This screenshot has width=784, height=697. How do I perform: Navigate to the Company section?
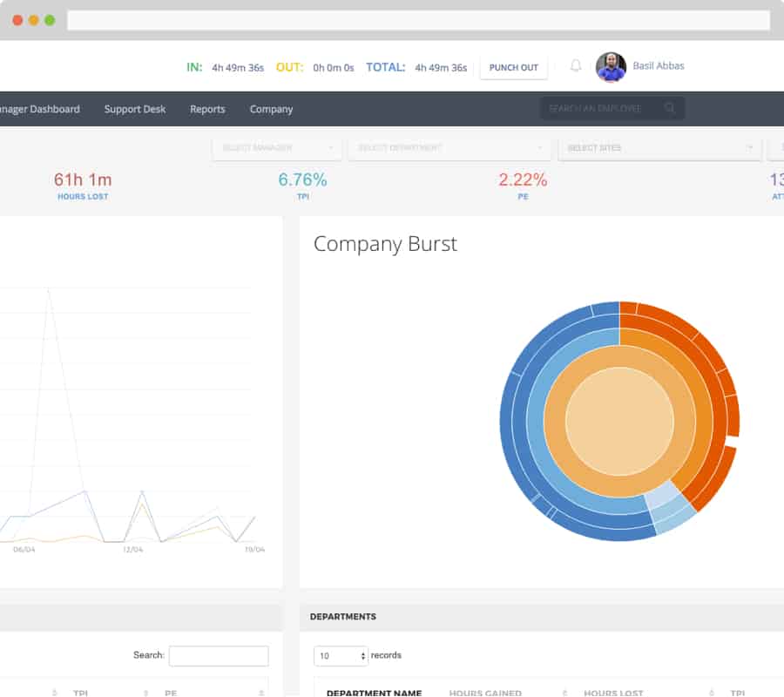pos(270,109)
